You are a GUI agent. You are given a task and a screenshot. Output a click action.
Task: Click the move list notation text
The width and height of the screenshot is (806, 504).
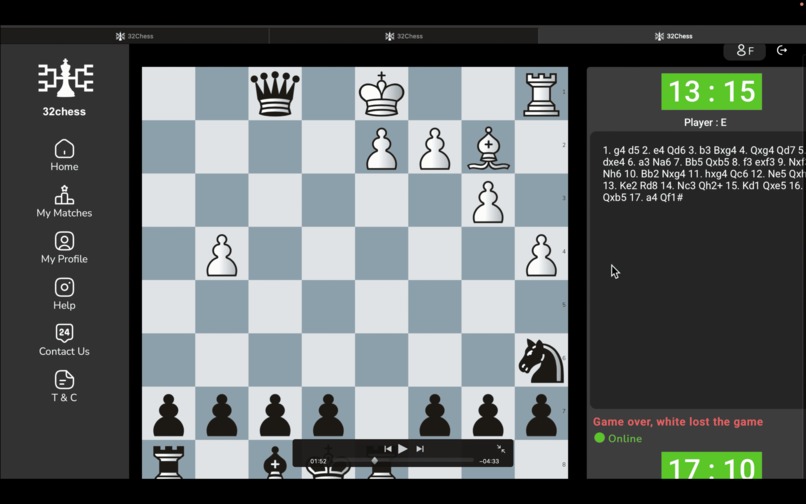pos(703,174)
